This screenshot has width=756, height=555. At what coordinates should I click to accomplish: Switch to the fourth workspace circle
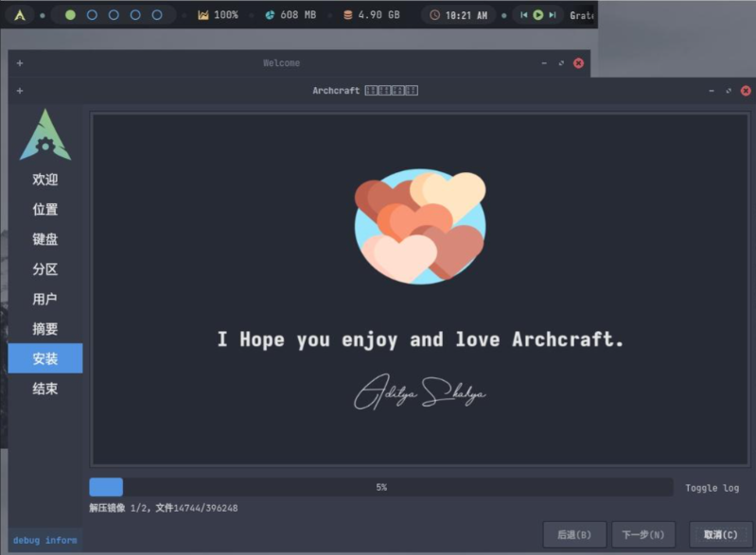tap(135, 15)
